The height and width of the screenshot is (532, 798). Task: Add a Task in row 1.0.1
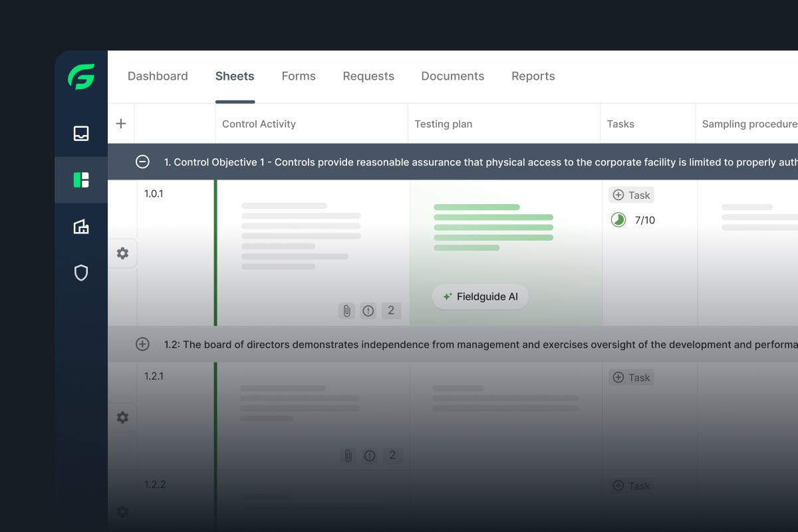click(631, 195)
